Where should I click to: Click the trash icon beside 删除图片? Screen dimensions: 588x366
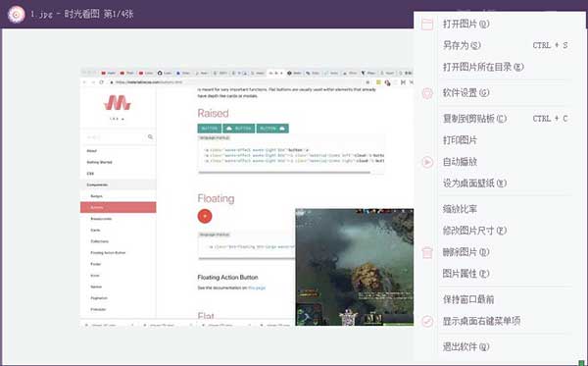[427, 252]
